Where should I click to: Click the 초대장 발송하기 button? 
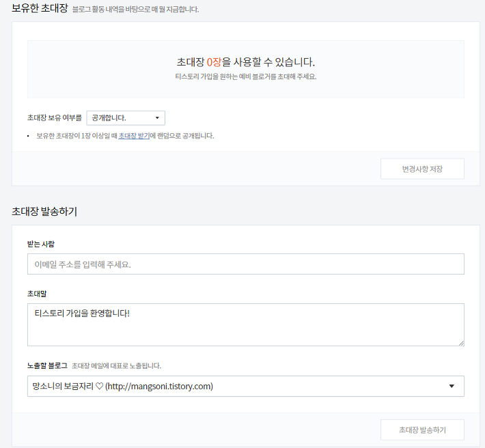422,430
